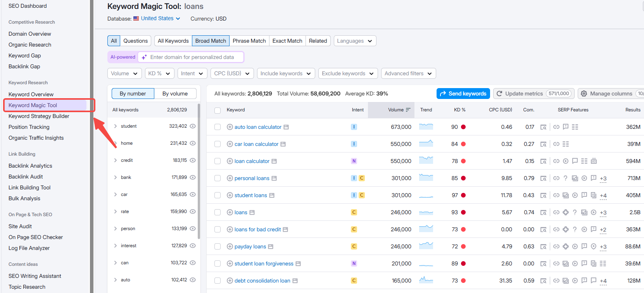Screen dimensions: 644x293
Task: Click the Send keywords button
Action: [463, 94]
